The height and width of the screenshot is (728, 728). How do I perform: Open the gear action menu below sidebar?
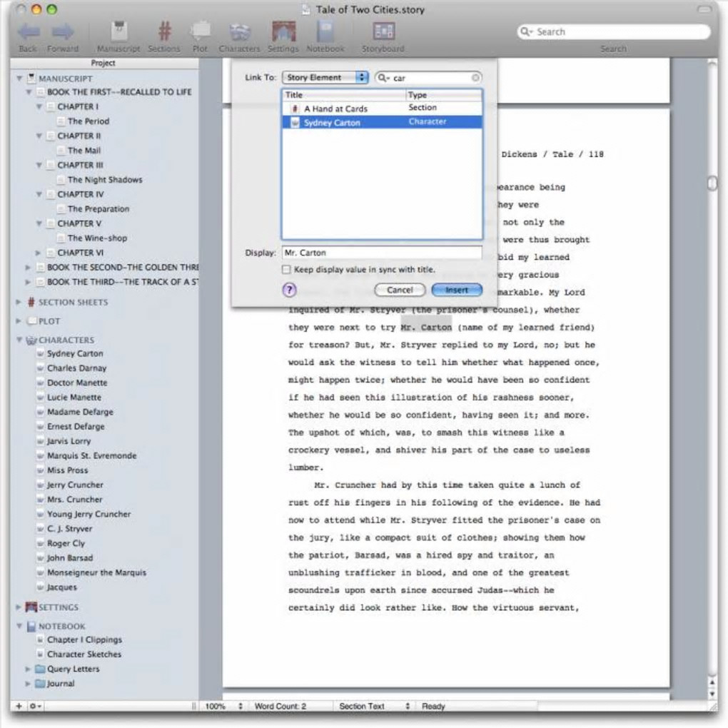[x=35, y=706]
